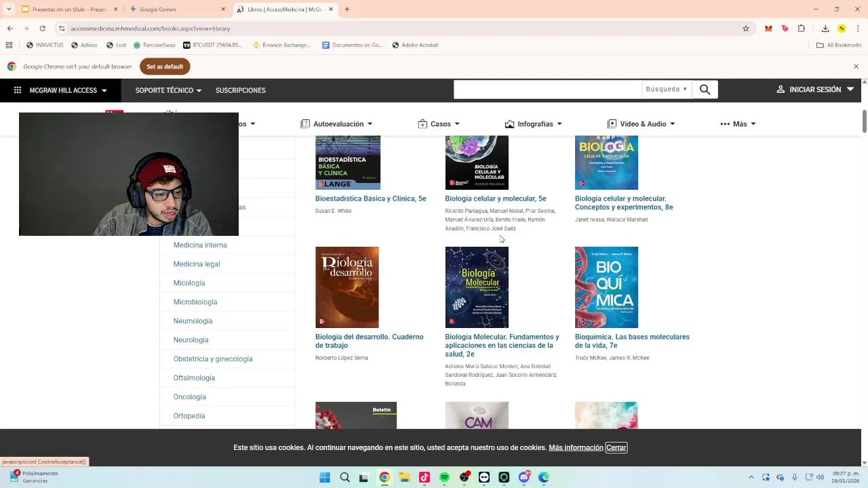Open TikTok from the taskbar
Viewport: 868px width, 488px height.
tap(425, 478)
